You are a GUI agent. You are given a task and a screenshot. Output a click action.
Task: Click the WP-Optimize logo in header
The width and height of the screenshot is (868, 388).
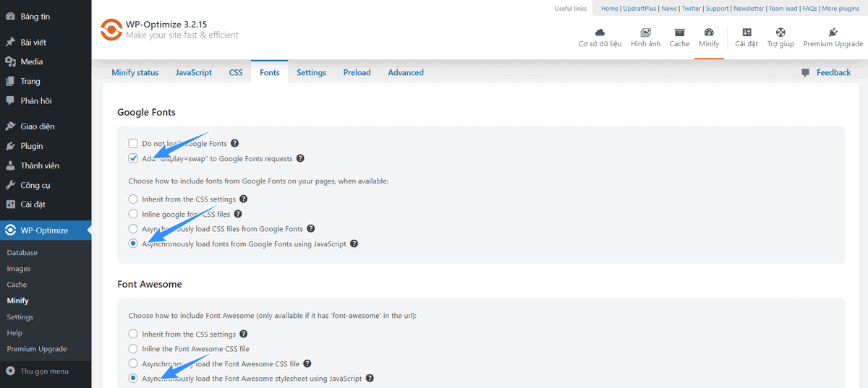[111, 30]
